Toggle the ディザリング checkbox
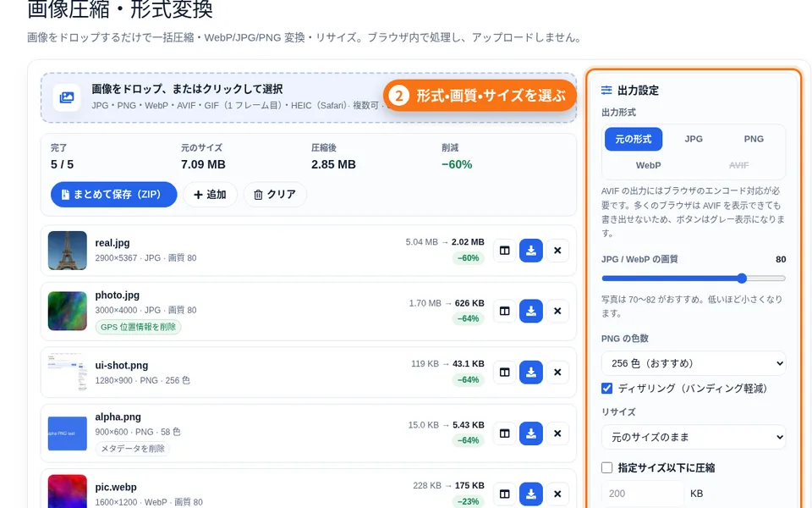 [607, 389]
